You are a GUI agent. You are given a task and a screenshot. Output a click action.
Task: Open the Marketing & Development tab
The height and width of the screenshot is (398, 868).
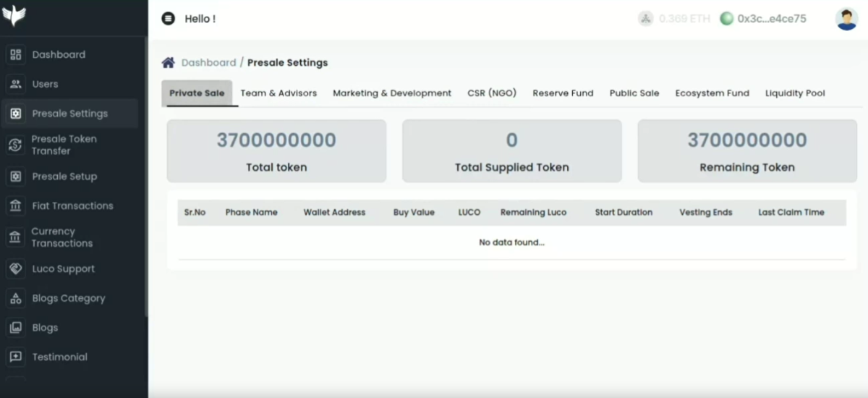[x=392, y=93]
